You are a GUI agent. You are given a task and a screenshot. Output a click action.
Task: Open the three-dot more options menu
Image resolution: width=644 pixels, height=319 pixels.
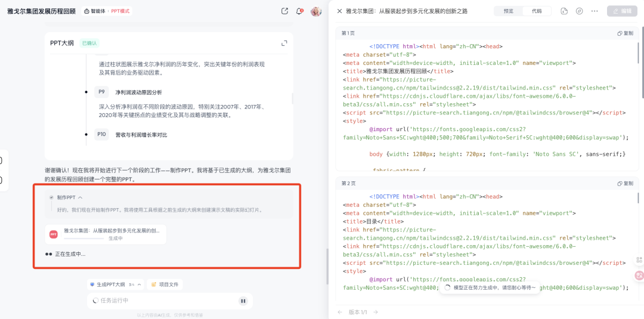coord(595,11)
